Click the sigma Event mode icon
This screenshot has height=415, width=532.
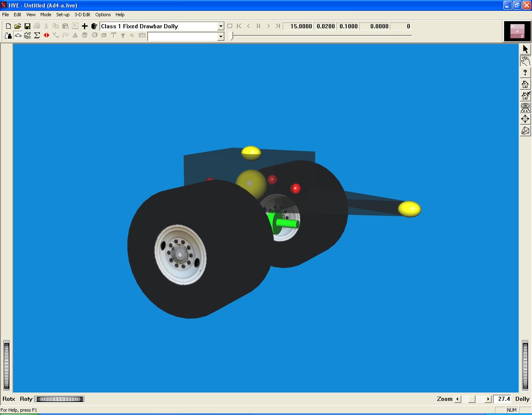[37, 36]
